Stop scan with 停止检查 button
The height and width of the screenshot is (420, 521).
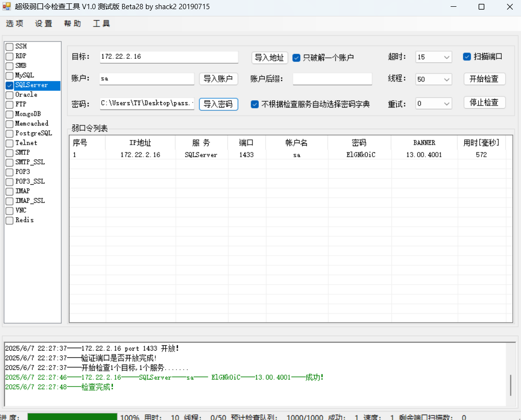coord(484,102)
